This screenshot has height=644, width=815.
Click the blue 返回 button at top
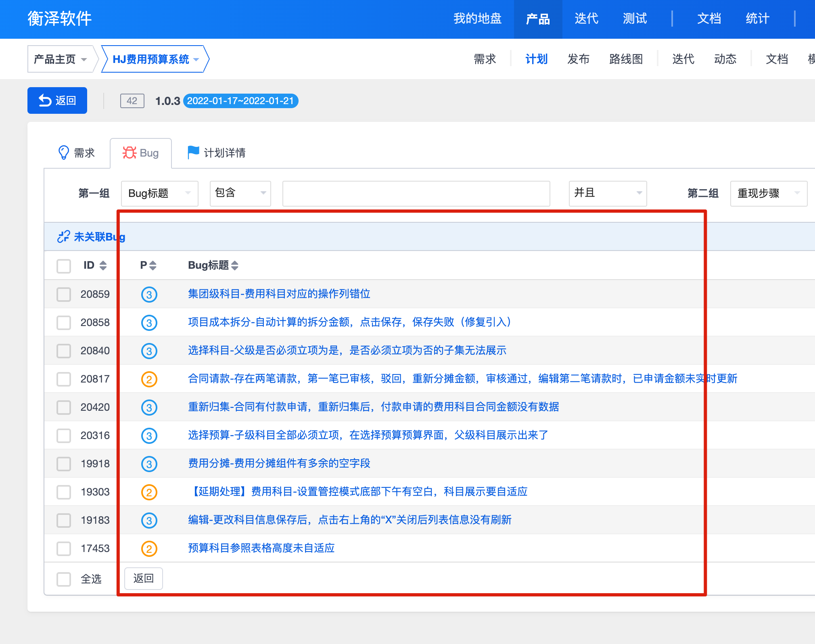tap(57, 100)
